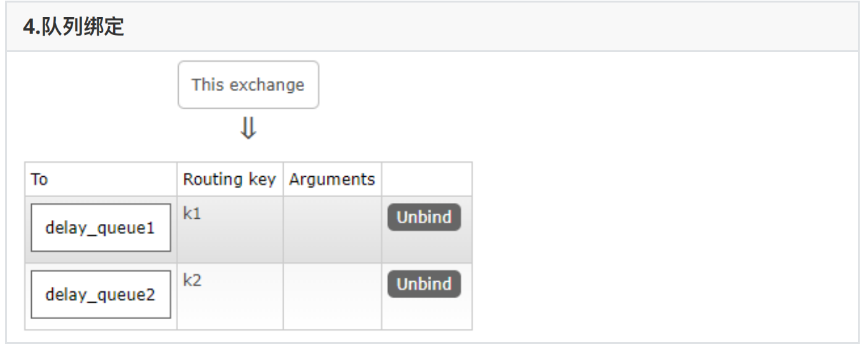Screen dimensions: 868x351
Task: Click the This exchange box
Action: tap(248, 85)
